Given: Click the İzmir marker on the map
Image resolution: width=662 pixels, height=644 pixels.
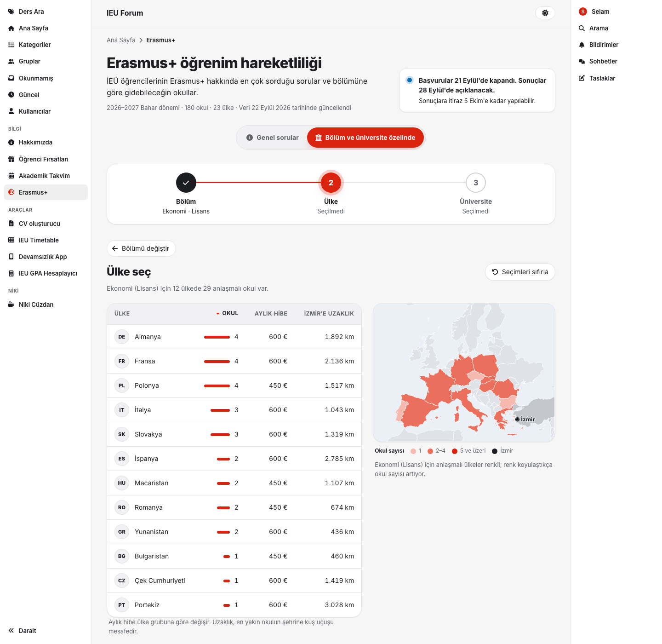Looking at the screenshot, I should [x=517, y=420].
